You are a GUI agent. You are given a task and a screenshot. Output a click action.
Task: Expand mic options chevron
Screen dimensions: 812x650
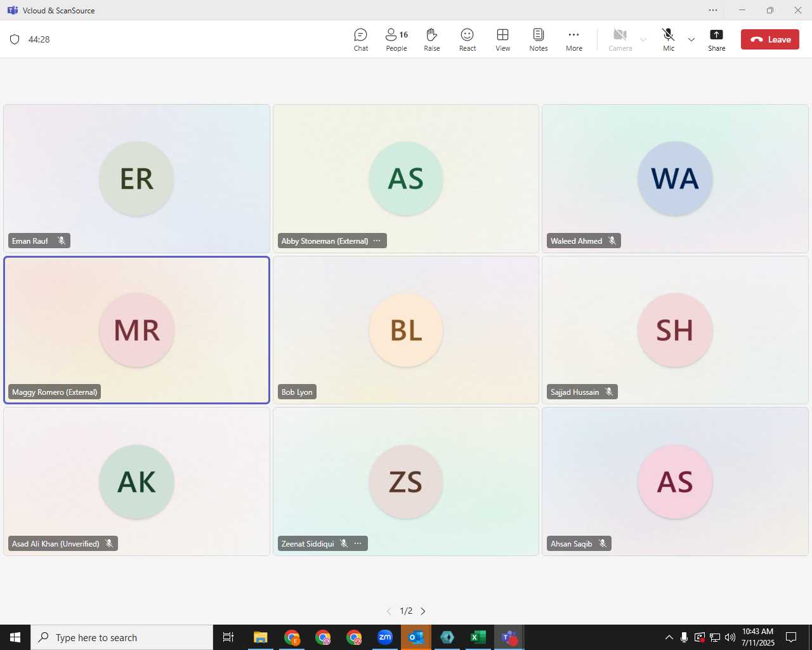691,39
